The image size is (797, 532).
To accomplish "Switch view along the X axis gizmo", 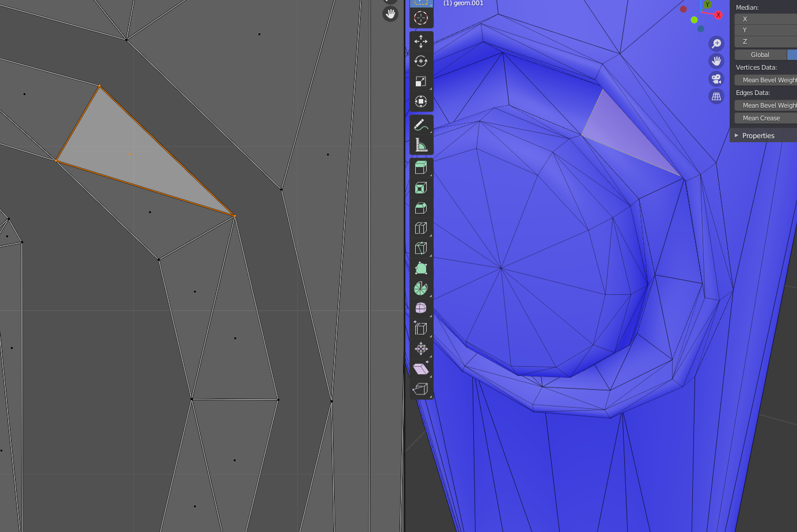I will pyautogui.click(x=718, y=15).
